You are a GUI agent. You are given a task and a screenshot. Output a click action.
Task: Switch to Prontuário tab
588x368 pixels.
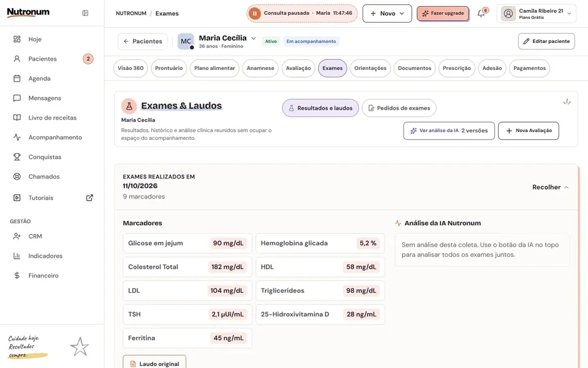169,68
